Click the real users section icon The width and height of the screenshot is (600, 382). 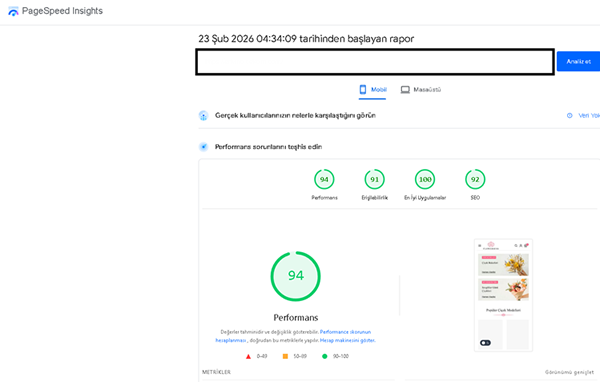(x=204, y=115)
